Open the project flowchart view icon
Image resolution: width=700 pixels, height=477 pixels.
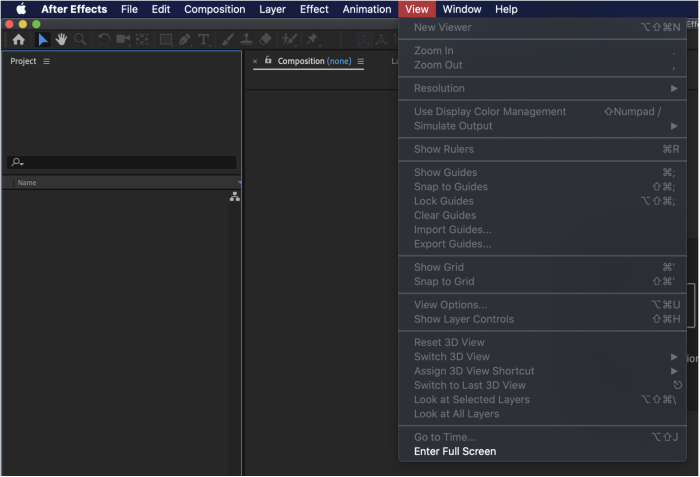point(235,197)
